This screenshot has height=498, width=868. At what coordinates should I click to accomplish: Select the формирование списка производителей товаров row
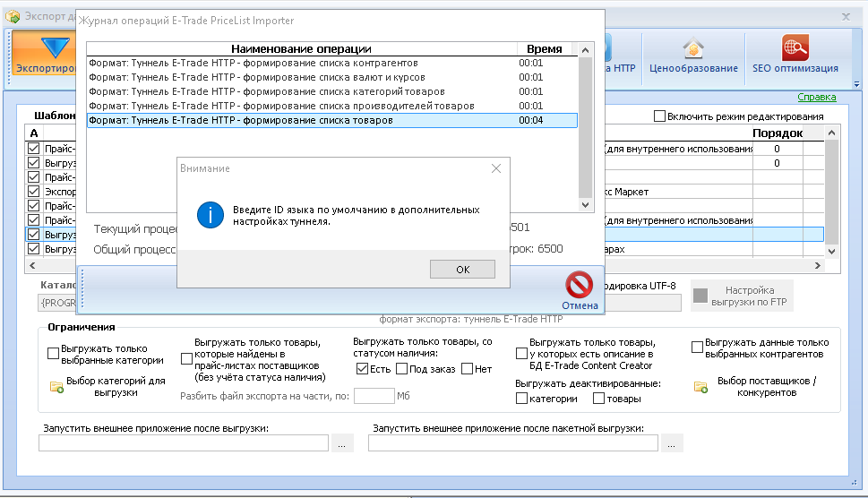332,107
